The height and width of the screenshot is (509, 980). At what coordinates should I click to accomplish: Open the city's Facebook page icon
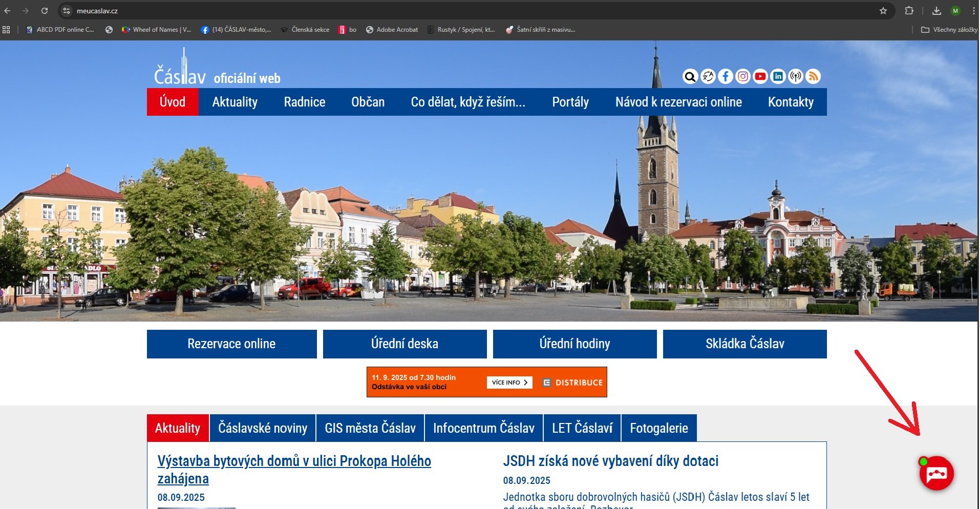pos(725,77)
